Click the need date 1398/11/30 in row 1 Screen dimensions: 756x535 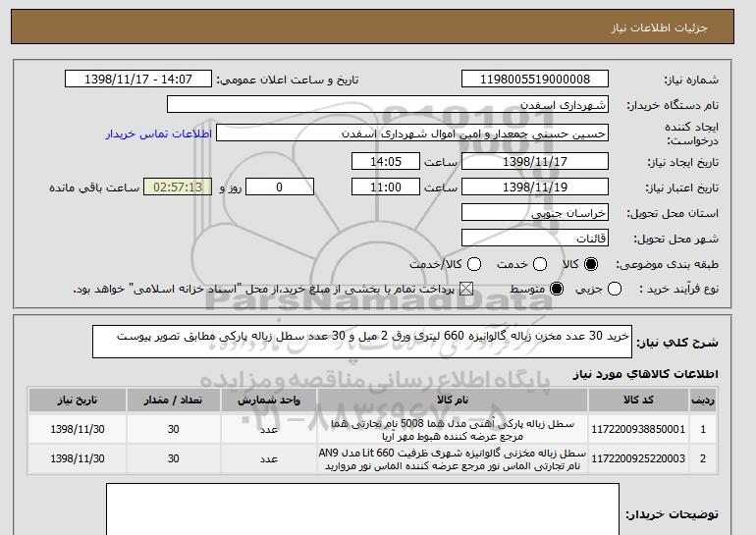[78, 429]
